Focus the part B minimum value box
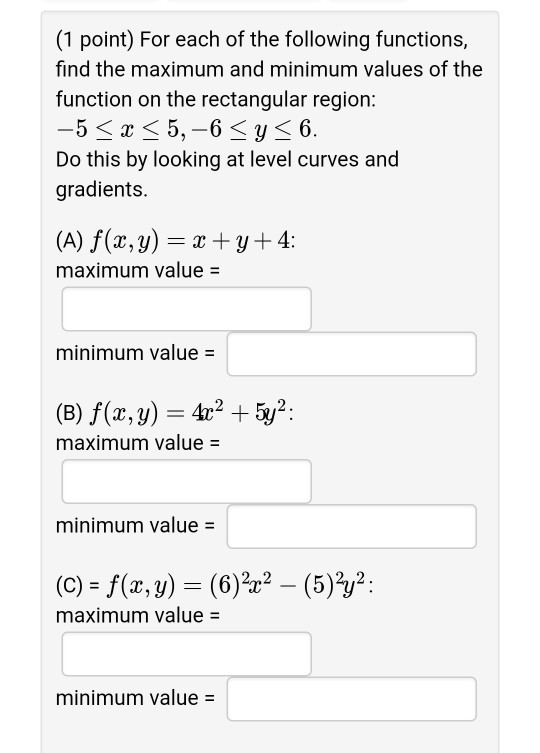This screenshot has height=753, width=540. (x=352, y=526)
